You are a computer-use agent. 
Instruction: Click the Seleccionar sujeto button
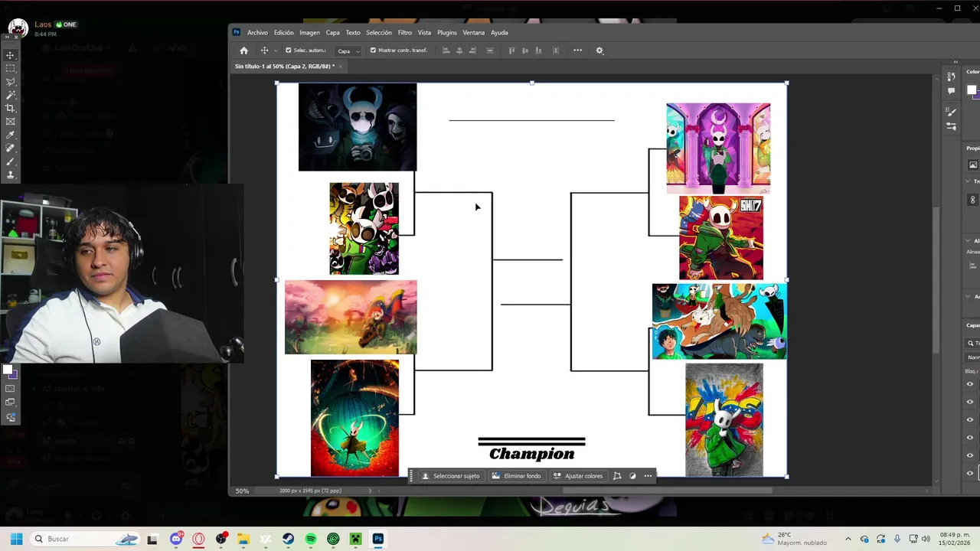point(451,476)
